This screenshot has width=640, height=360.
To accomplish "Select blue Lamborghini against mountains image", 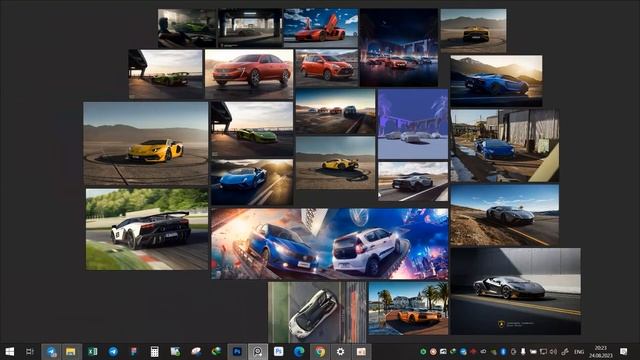I will point(496,81).
